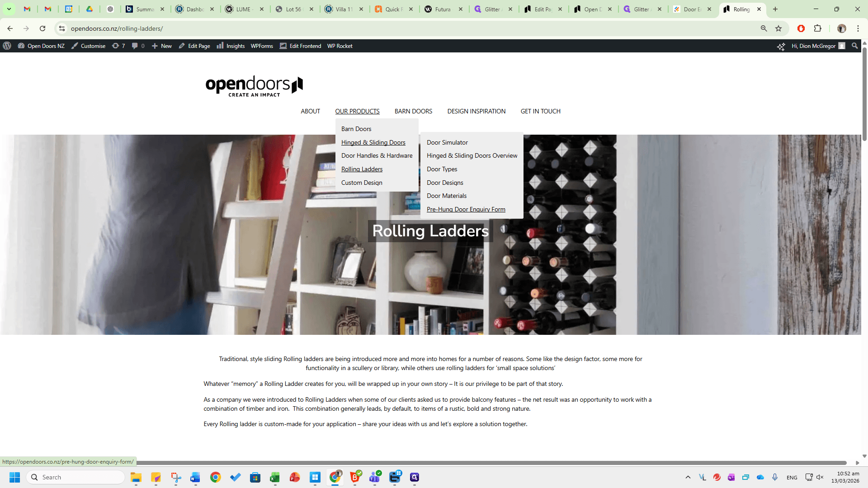Click the WordPress admin bar search icon
This screenshot has height=488, width=868.
pos(854,46)
